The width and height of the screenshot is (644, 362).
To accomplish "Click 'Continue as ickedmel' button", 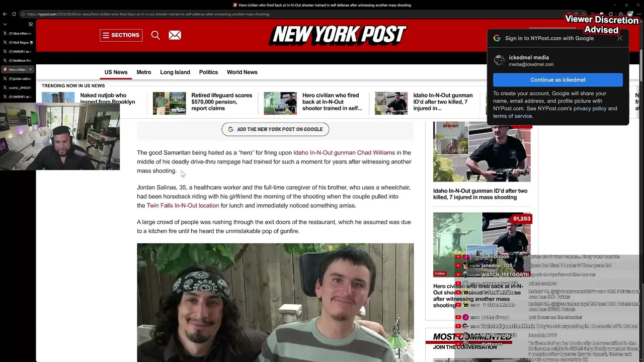I will pyautogui.click(x=558, y=80).
